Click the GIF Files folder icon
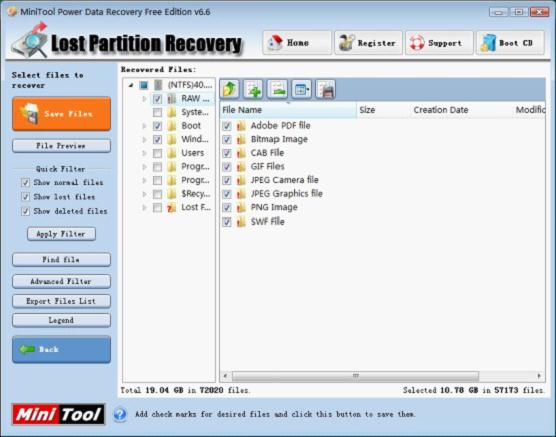Viewport: 556px width, 437px height. click(x=241, y=166)
